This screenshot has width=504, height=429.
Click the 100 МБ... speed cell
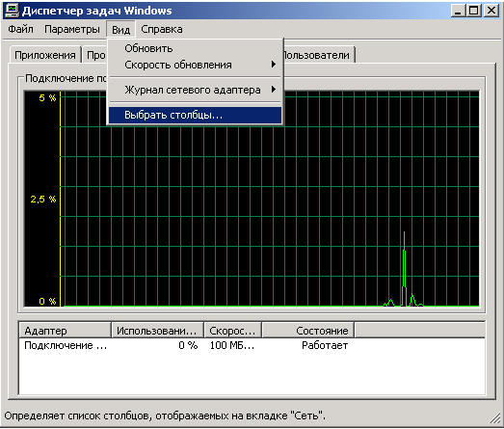[x=232, y=345]
